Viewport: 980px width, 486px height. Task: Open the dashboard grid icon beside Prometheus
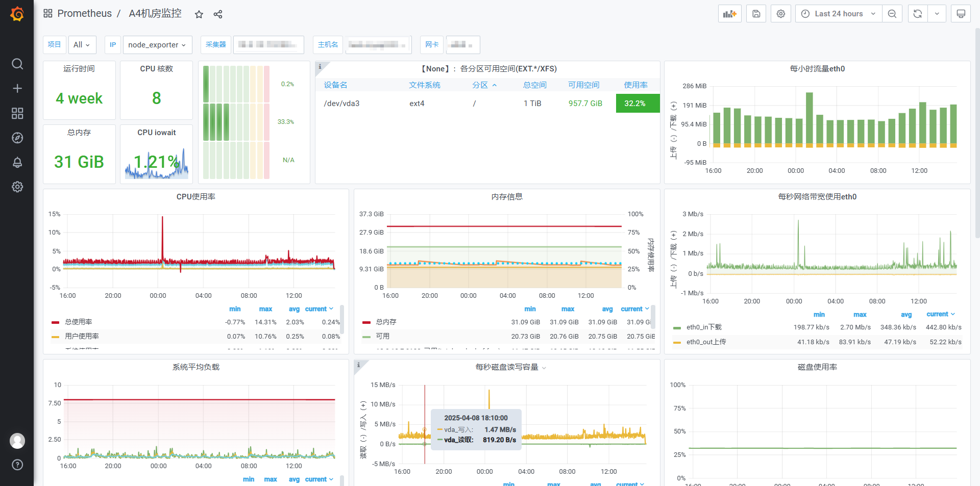tap(48, 13)
